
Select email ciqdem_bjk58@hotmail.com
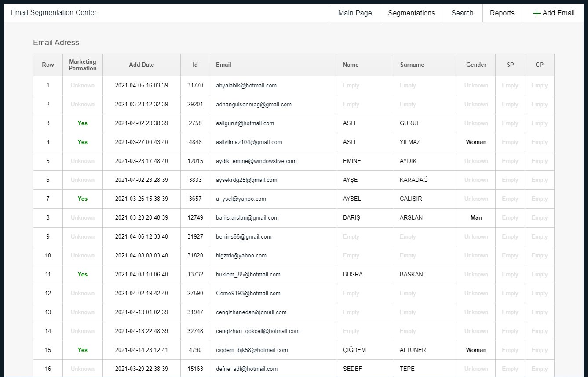click(x=252, y=350)
